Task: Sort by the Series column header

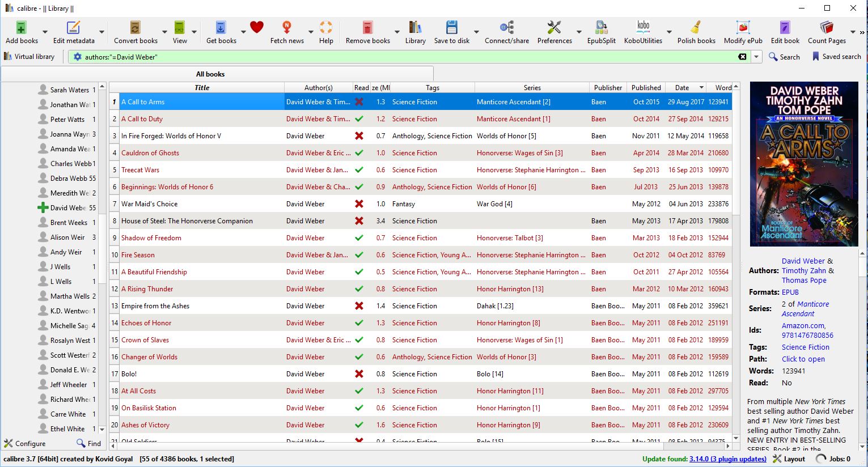Action: [532, 88]
